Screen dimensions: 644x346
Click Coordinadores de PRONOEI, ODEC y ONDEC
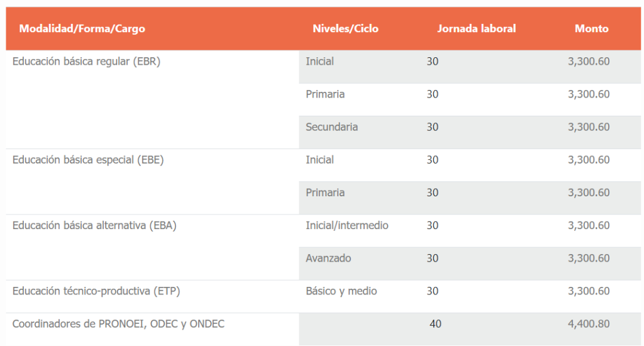tap(118, 324)
